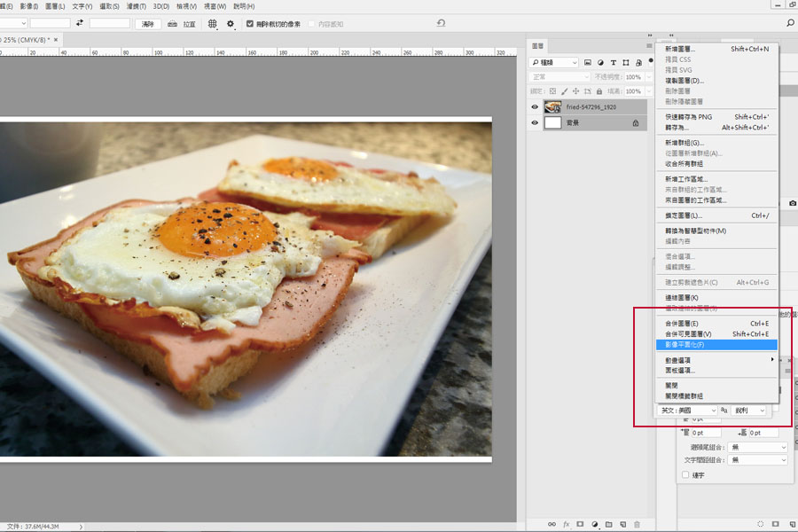Open the crop overlay grid options

point(212,23)
